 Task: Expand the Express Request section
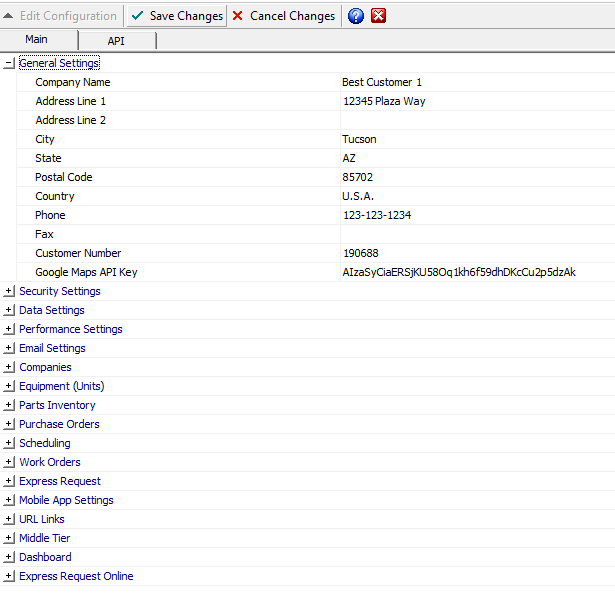point(9,481)
